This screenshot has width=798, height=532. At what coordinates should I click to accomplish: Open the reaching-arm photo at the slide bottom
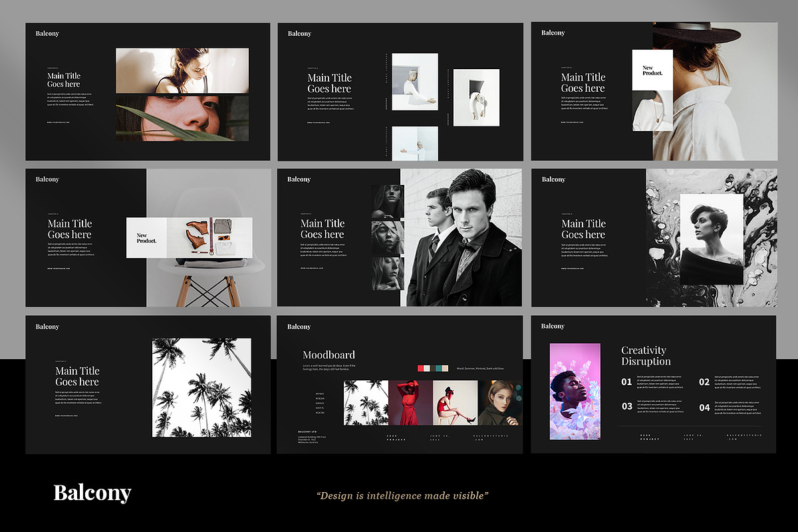click(415, 143)
